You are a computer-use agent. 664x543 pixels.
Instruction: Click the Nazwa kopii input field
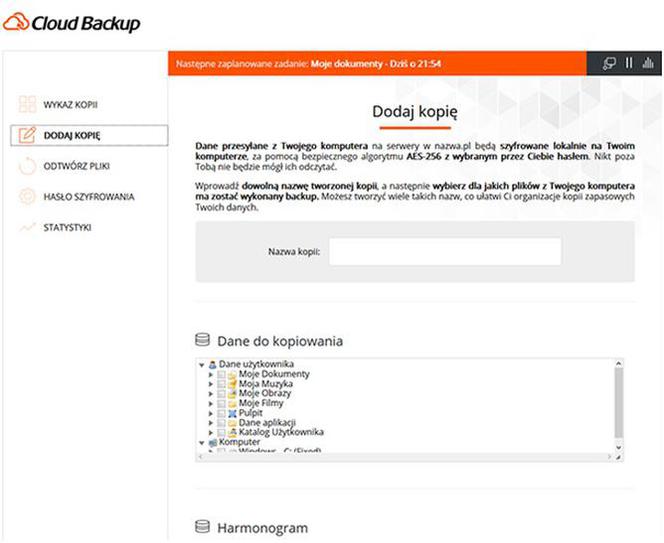(x=445, y=252)
